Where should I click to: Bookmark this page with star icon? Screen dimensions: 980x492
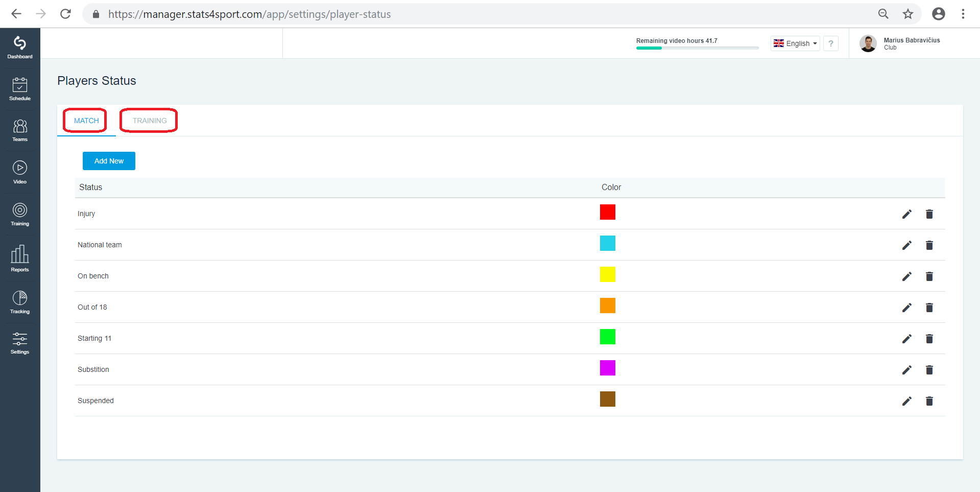(907, 14)
